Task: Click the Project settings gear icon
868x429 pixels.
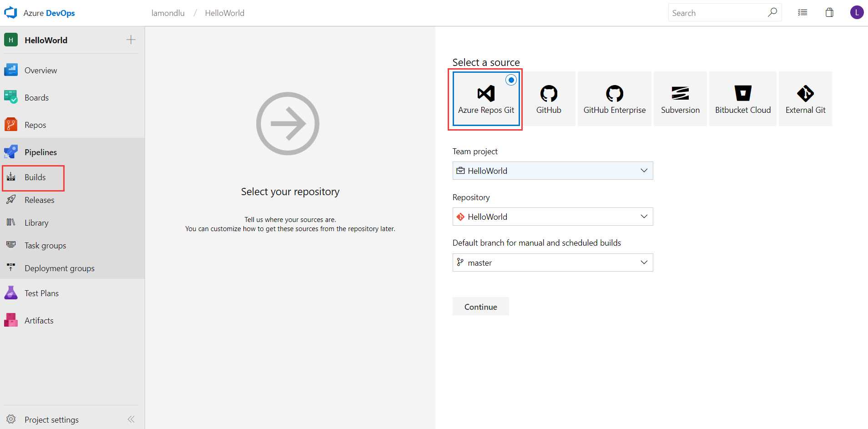Action: 11,419
